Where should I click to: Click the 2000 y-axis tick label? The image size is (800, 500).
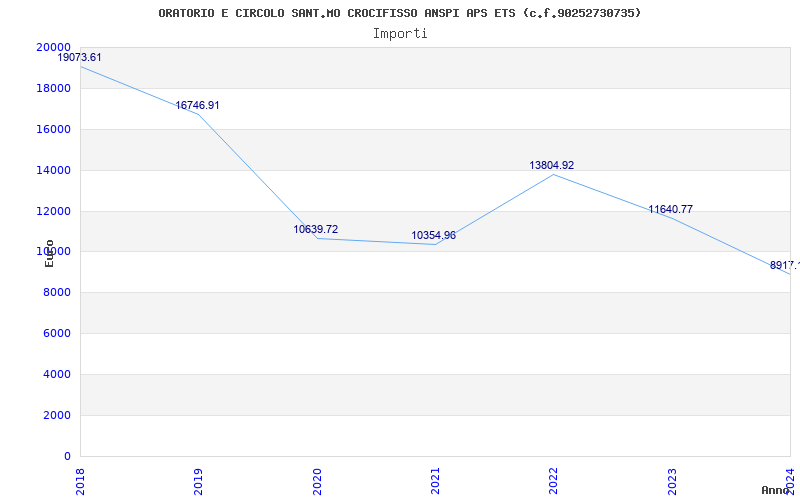click(x=56, y=415)
